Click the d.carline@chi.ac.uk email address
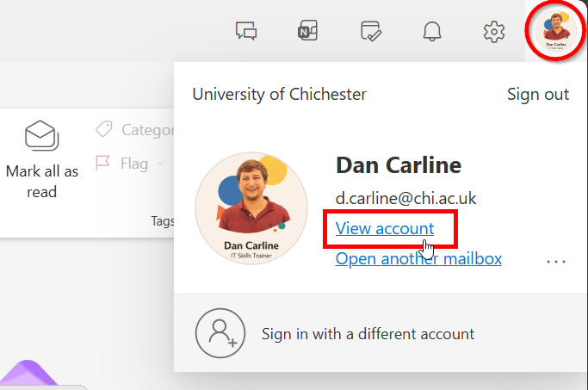This screenshot has height=390, width=588. 405,199
